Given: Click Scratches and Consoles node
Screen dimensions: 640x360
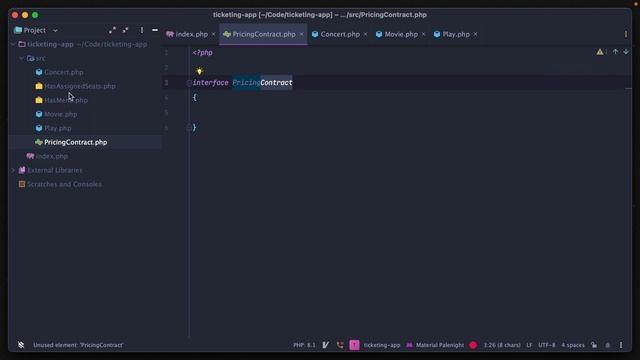Looking at the screenshot, I should coord(64,184).
